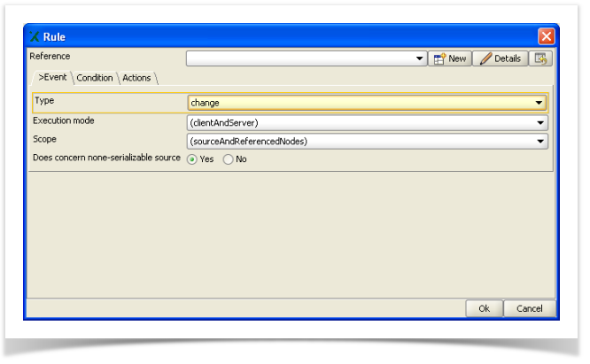Image resolution: width=590 pixels, height=364 pixels.
Task: Switch to the Event tab
Action: click(x=50, y=78)
